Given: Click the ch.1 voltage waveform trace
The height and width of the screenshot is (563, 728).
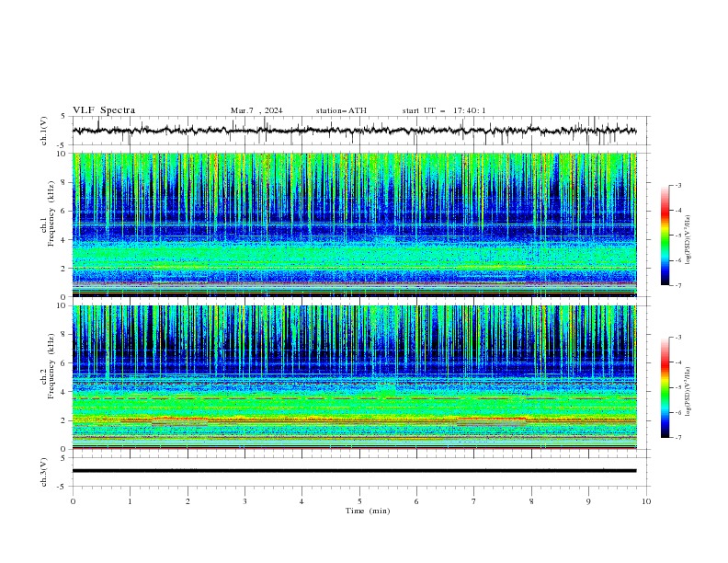Looking at the screenshot, I should 354,131.
